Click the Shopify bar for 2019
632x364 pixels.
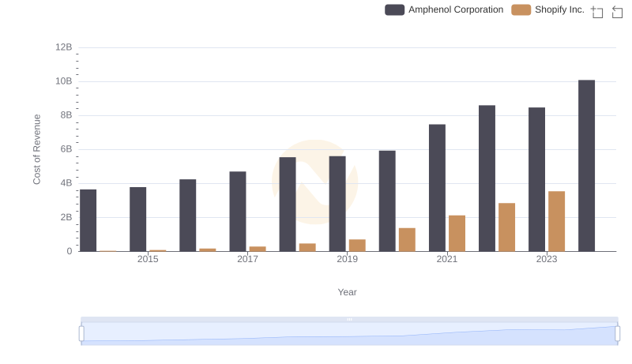(x=357, y=246)
